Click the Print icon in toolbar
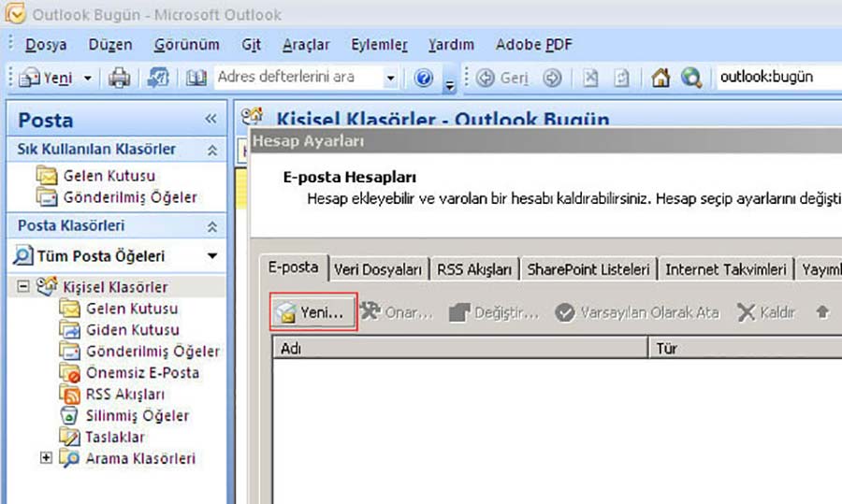 coord(119,79)
